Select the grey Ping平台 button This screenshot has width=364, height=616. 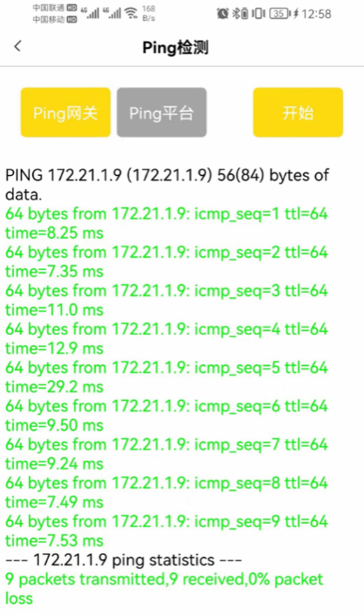point(162,112)
